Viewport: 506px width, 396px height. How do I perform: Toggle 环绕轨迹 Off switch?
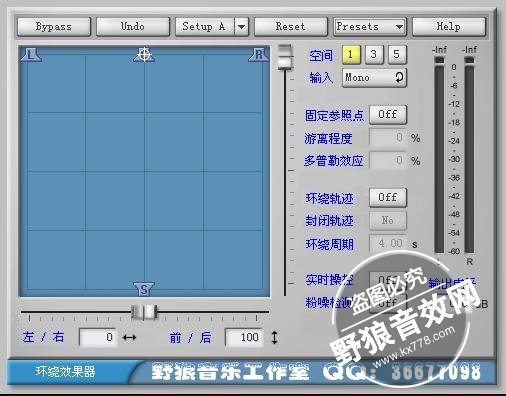pos(388,197)
